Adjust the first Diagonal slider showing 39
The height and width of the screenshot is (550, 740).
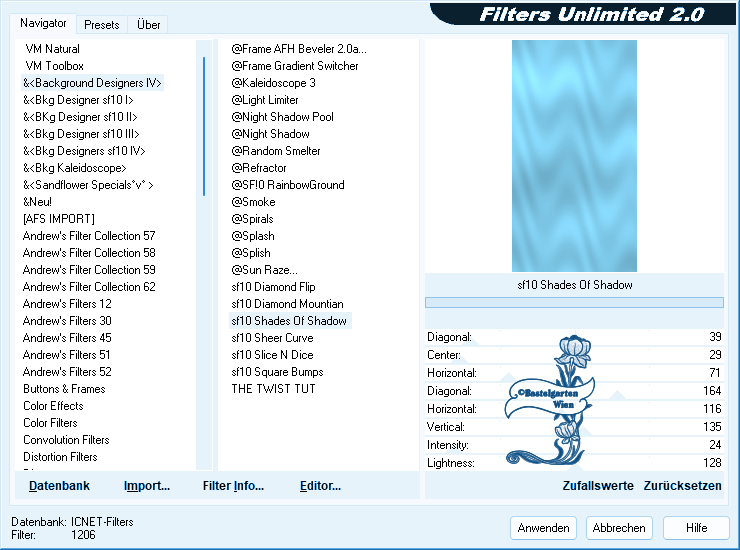click(574, 337)
